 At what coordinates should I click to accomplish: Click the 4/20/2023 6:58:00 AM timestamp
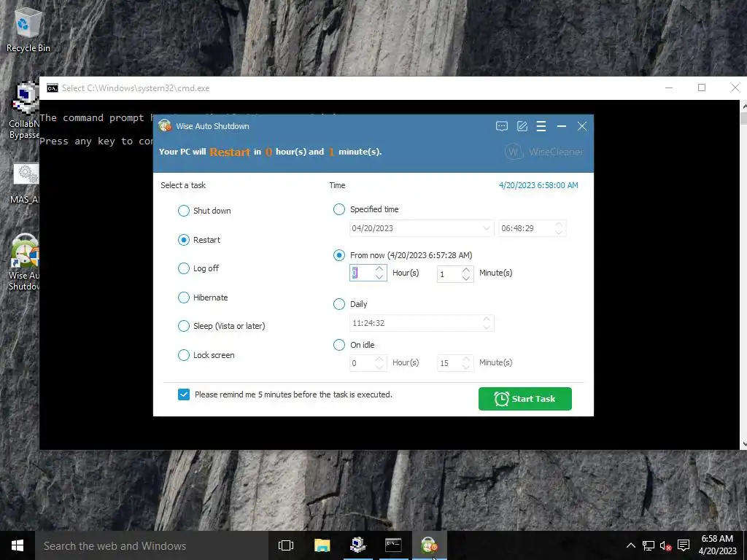click(538, 186)
